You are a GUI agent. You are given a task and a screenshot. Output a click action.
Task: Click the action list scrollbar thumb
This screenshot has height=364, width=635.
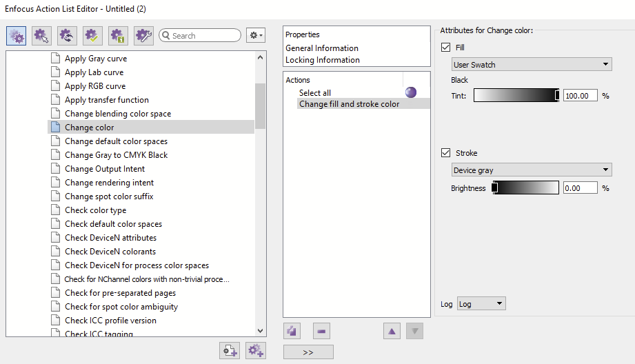click(261, 106)
